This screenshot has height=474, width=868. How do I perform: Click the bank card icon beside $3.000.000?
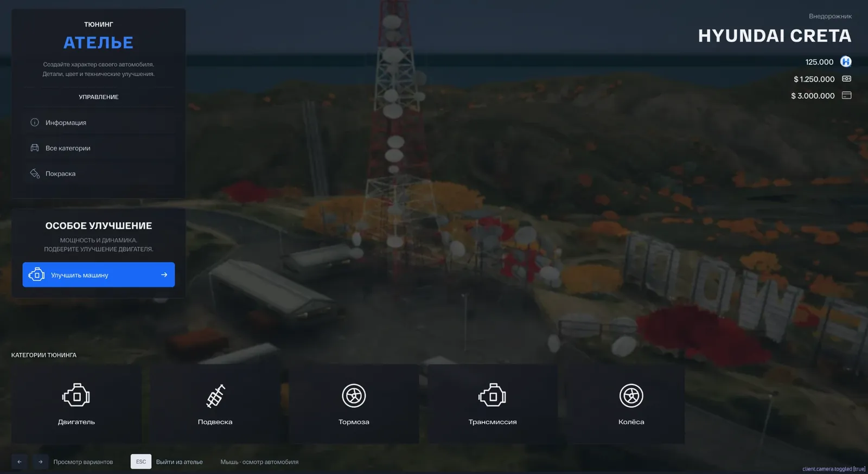[x=846, y=95]
